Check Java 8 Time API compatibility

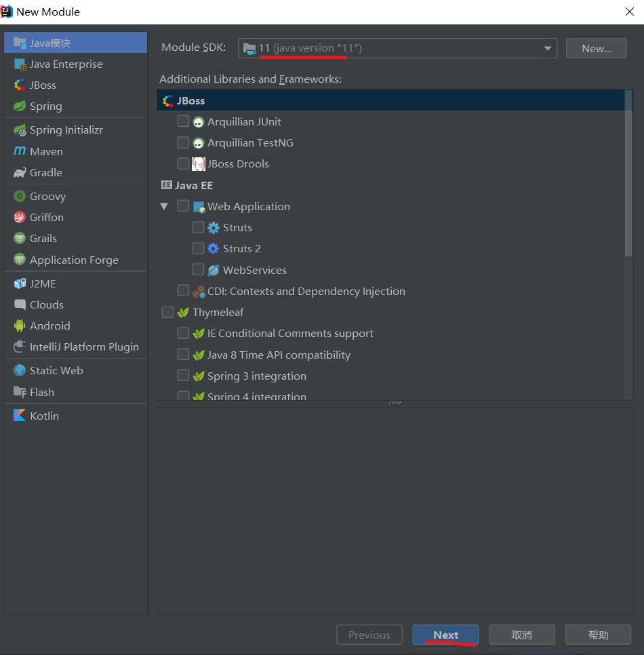click(x=183, y=354)
